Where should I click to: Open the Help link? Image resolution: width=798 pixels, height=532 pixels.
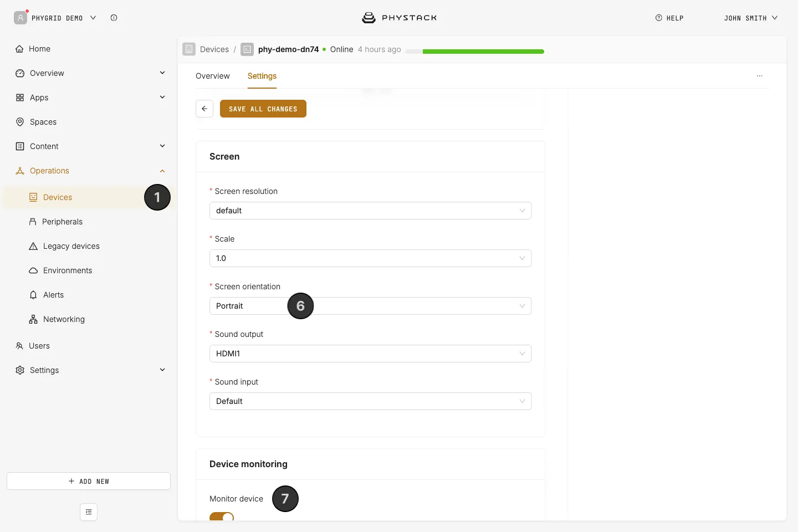[x=669, y=18]
